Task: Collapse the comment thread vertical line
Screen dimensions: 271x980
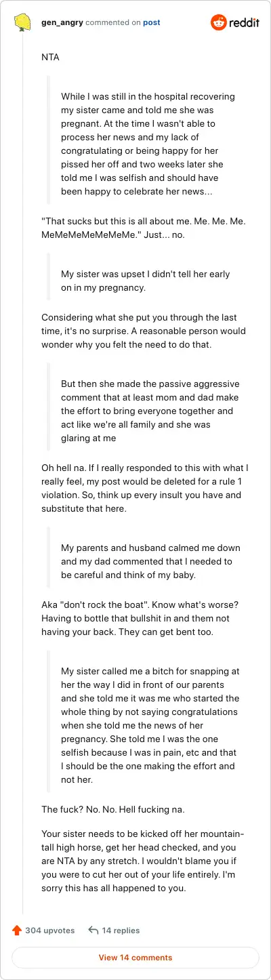Action: (23, 474)
